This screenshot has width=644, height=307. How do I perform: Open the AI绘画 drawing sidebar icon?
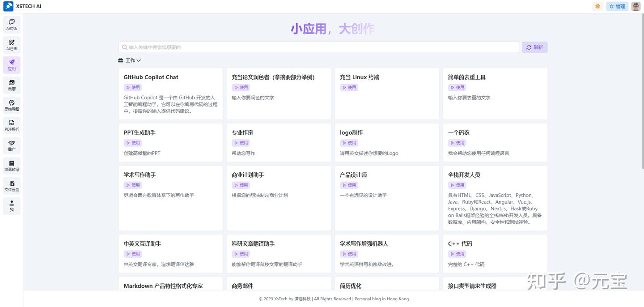[12, 45]
